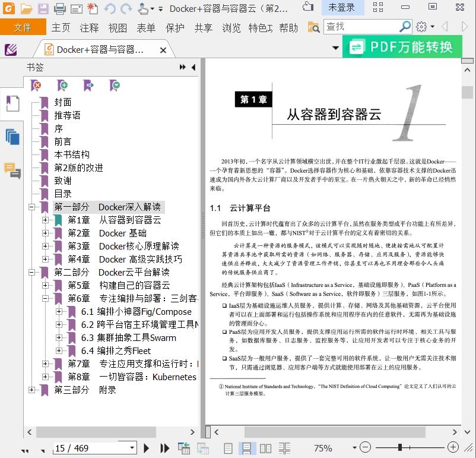Collapse 第6章 专注编排与部署 node

(45, 298)
